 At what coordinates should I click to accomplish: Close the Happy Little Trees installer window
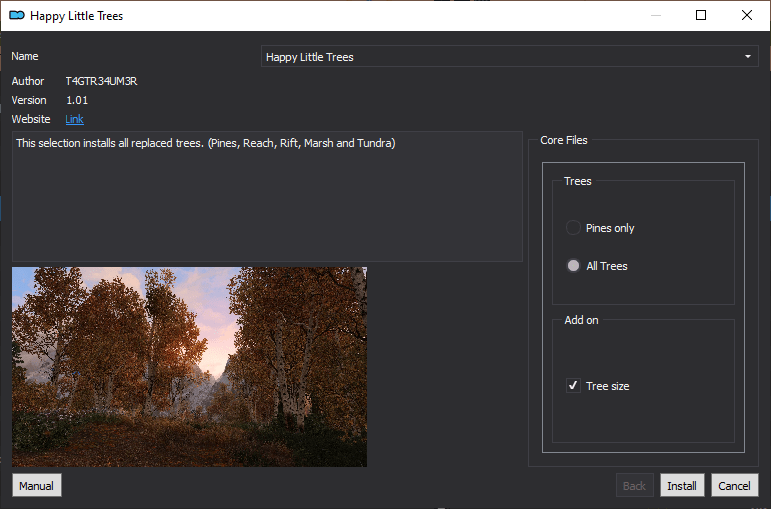point(747,15)
